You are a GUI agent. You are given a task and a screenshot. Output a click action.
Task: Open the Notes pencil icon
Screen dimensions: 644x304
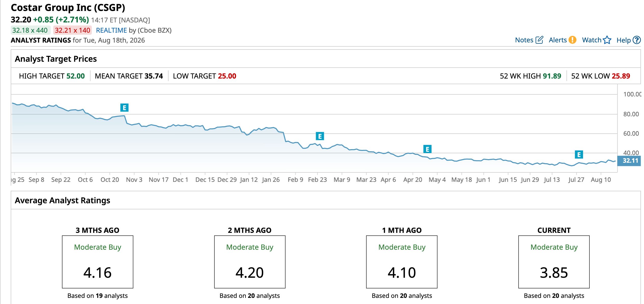click(539, 40)
